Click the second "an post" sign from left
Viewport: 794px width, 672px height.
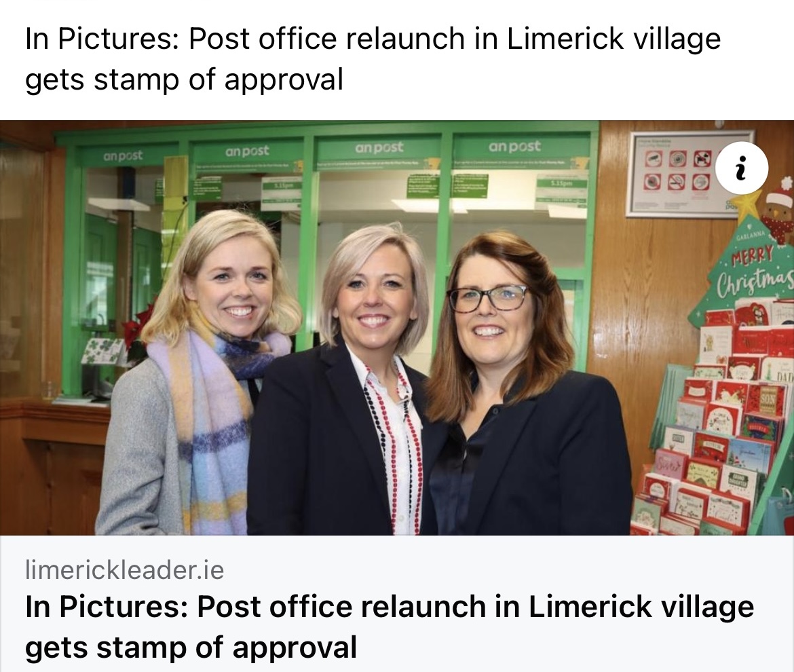[246, 151]
